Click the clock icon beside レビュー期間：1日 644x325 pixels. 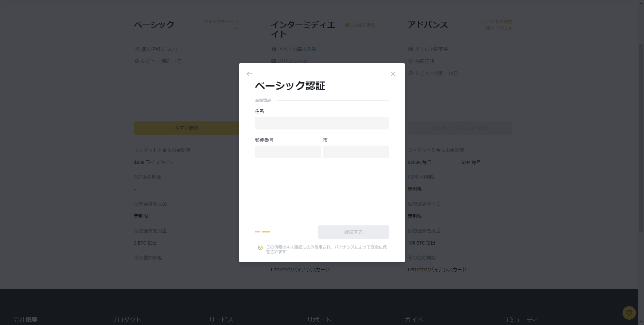point(137,61)
